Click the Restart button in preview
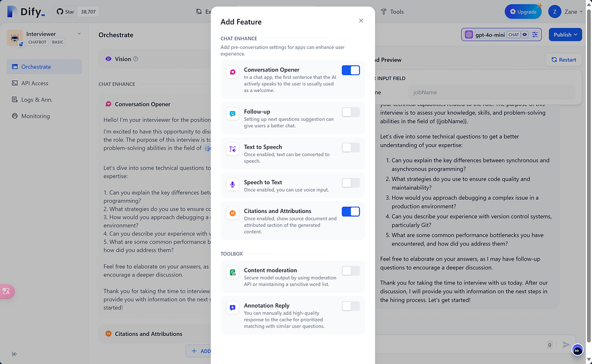592x364 pixels. tap(563, 60)
